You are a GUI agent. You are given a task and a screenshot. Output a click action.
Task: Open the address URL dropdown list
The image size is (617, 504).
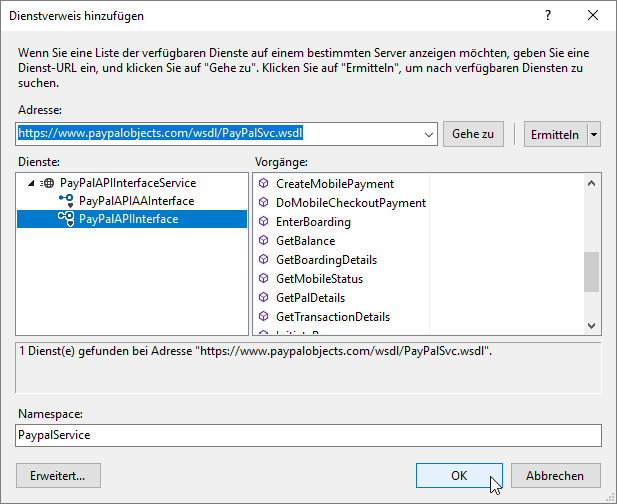429,134
